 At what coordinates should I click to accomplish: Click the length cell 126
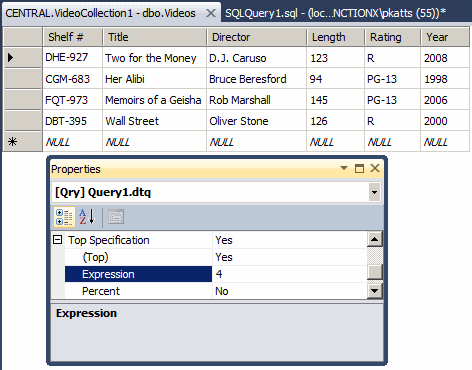[x=336, y=121]
